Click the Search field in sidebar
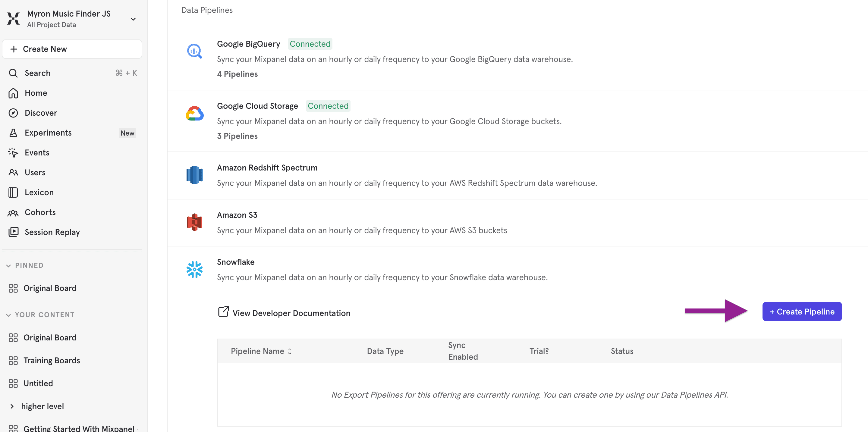Viewport: 868px width, 432px height. click(72, 73)
